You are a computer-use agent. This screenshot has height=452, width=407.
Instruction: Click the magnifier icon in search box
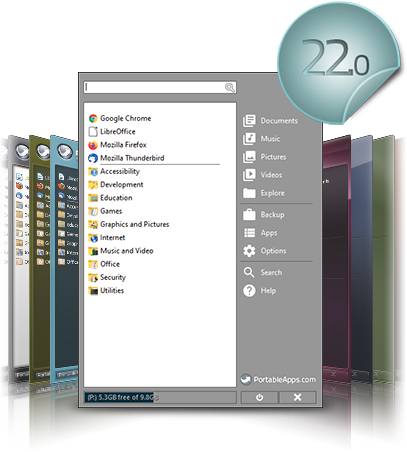pos(230,88)
